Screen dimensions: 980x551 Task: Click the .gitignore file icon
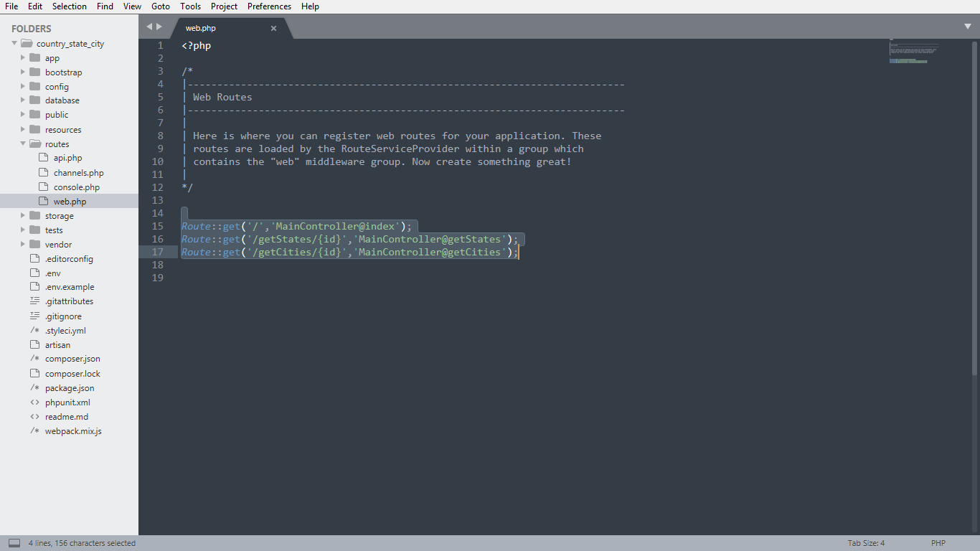[35, 316]
